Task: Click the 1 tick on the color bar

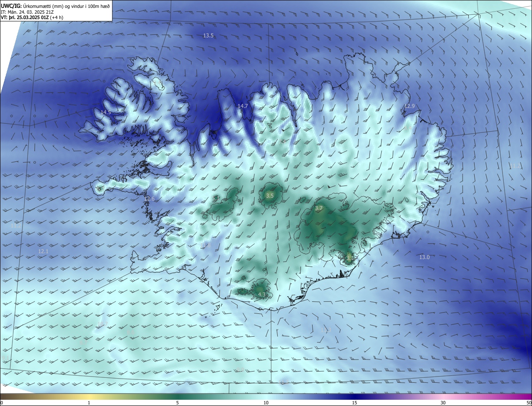Action: point(89,403)
